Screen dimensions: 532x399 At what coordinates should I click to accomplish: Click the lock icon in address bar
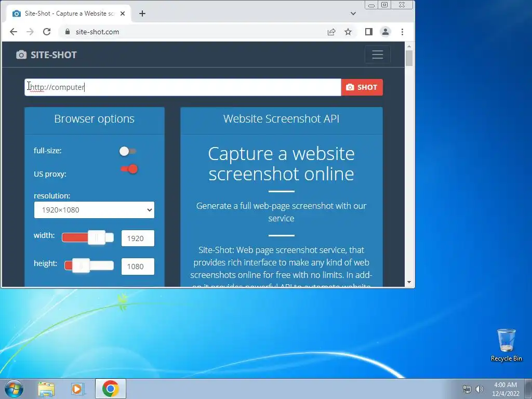tap(68, 32)
